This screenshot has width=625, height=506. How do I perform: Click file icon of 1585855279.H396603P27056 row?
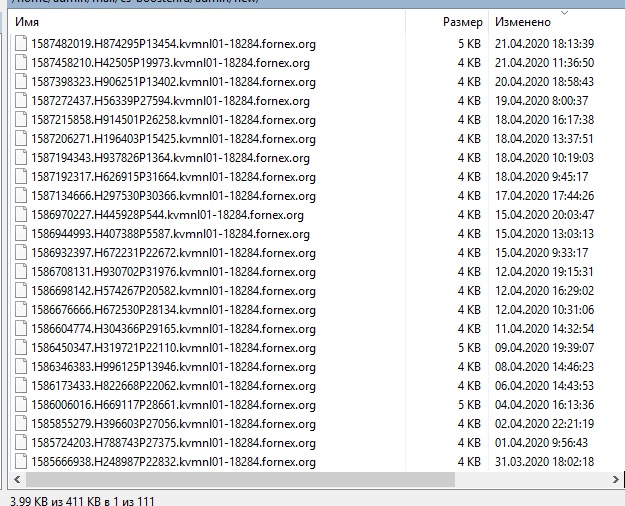21,424
